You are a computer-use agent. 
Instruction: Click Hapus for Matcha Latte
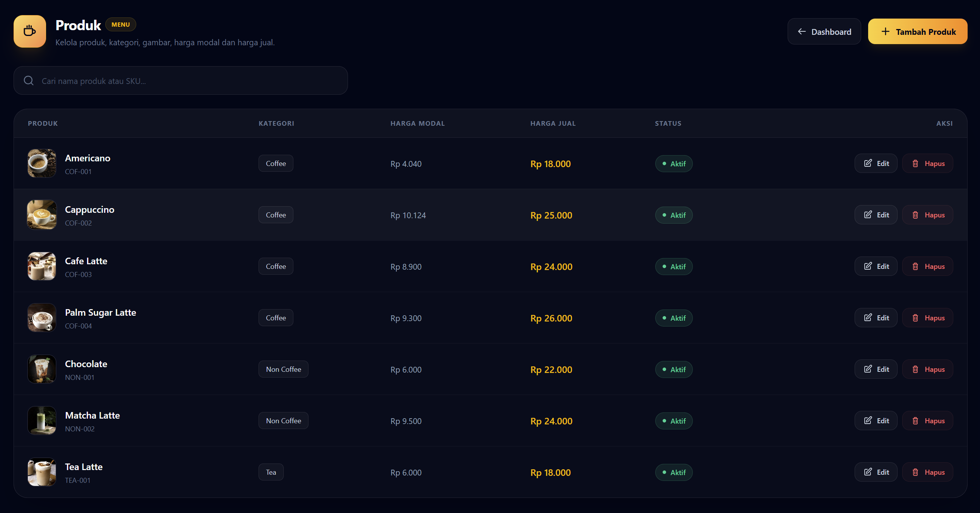[927, 421]
